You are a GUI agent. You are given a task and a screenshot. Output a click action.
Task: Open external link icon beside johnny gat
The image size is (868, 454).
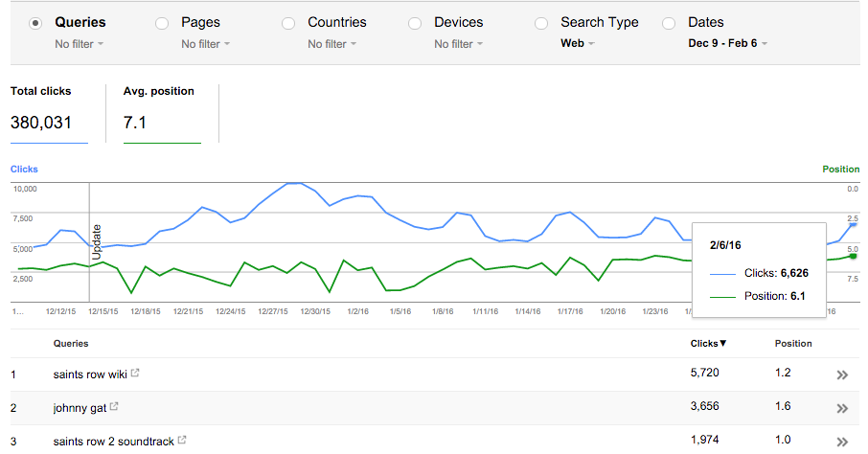click(x=114, y=406)
